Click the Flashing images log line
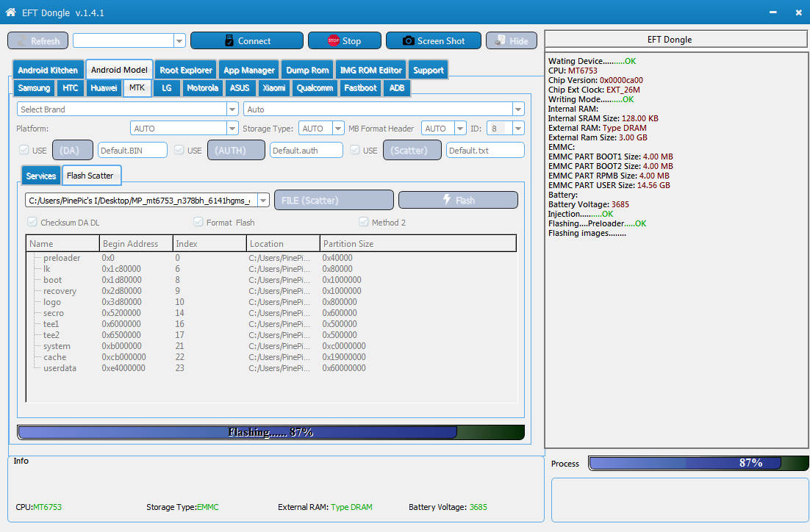The image size is (810, 532). click(x=587, y=234)
